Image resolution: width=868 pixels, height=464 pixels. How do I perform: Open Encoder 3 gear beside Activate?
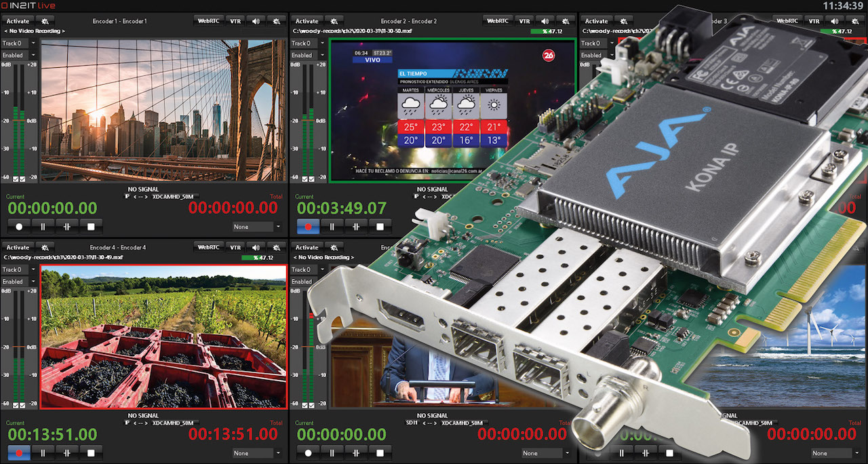tap(623, 21)
